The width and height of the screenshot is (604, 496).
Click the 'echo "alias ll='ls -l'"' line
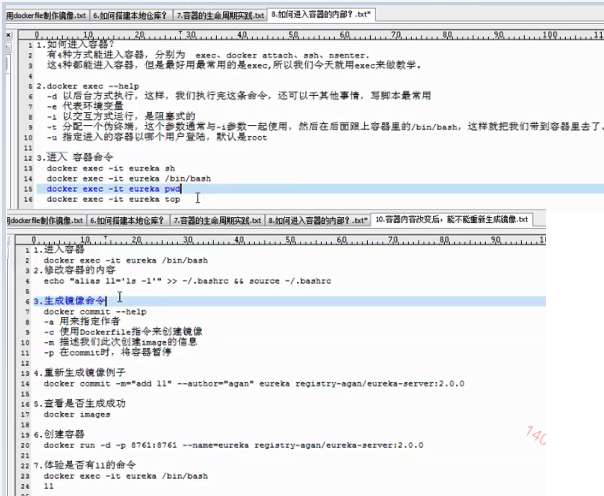188,281
